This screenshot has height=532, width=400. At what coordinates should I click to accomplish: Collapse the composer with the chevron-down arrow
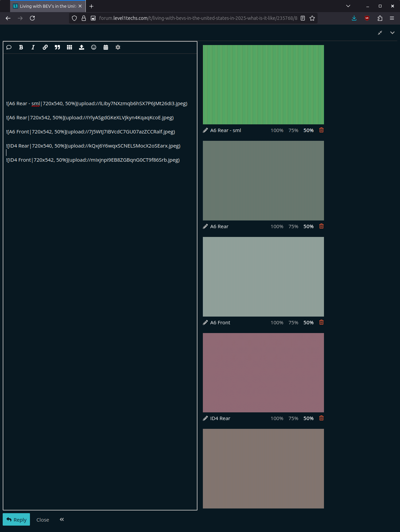pyautogui.click(x=392, y=33)
